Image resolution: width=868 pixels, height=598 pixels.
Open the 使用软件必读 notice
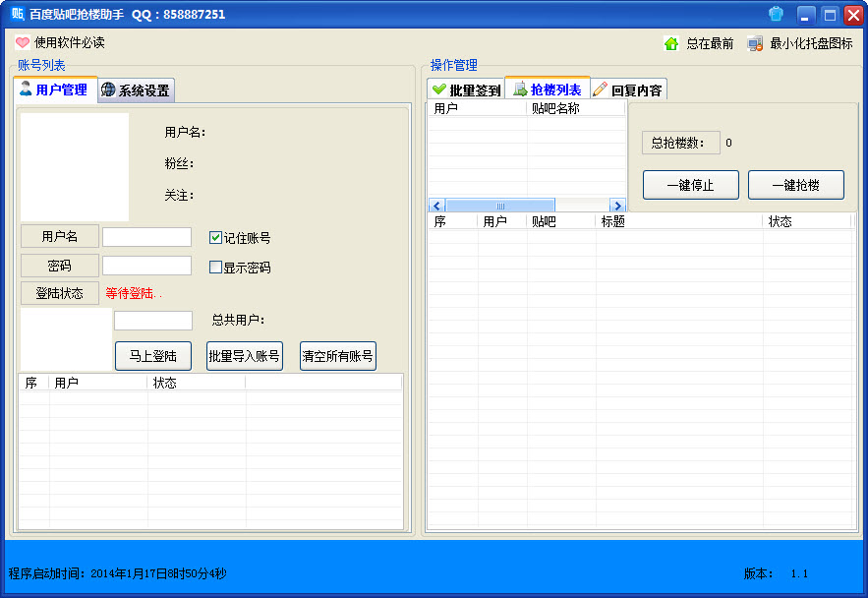(69, 42)
